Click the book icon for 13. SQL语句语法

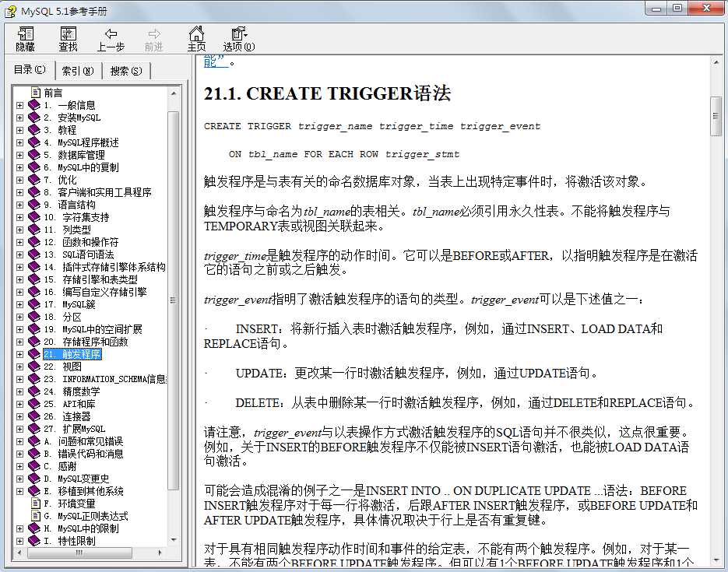34,254
